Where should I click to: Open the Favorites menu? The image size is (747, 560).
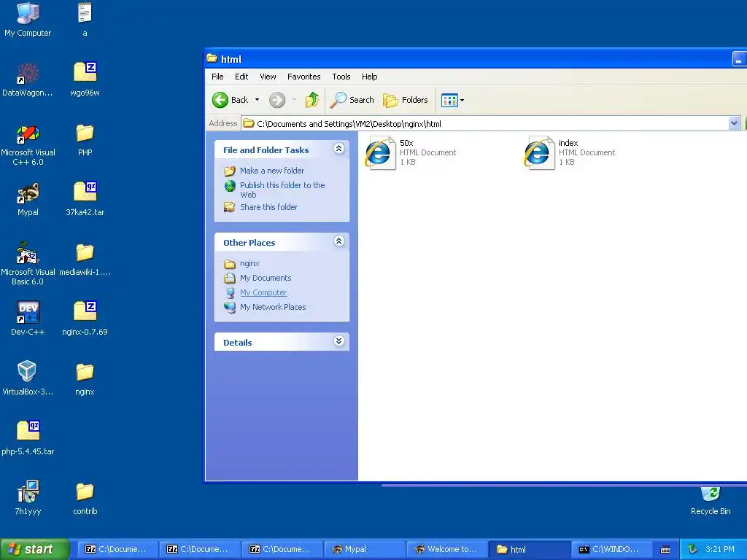(304, 77)
